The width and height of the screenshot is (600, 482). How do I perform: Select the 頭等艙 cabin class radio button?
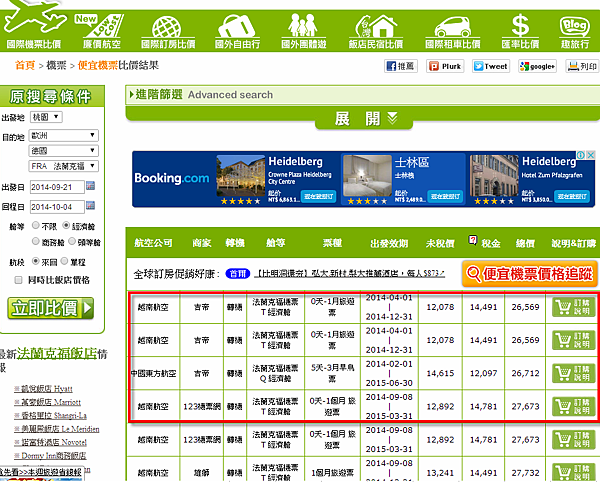tap(72, 241)
